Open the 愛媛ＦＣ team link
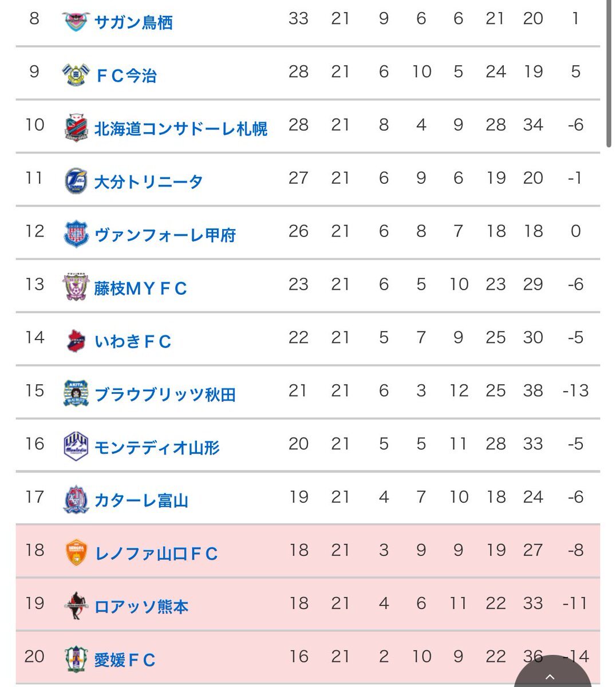The image size is (616, 687). coord(125,660)
